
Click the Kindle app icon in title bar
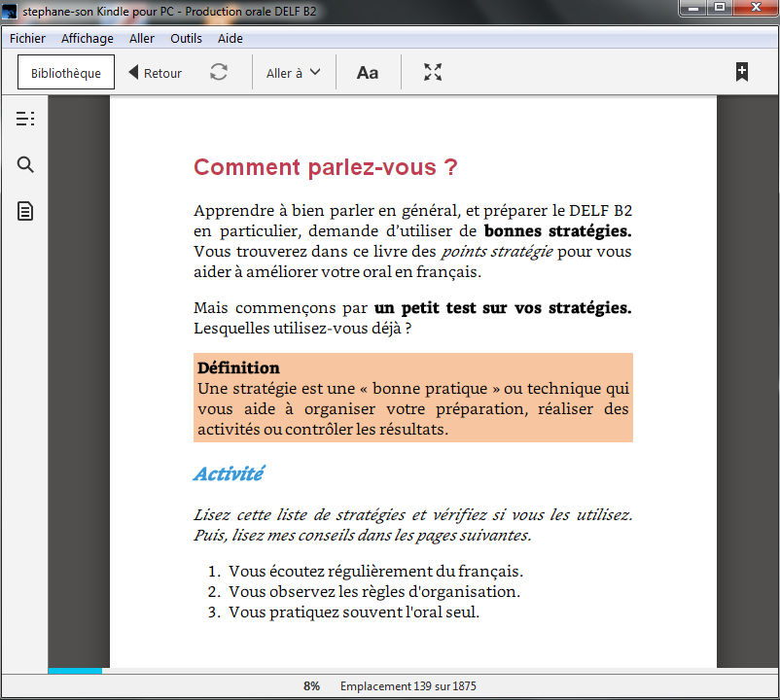[10, 11]
